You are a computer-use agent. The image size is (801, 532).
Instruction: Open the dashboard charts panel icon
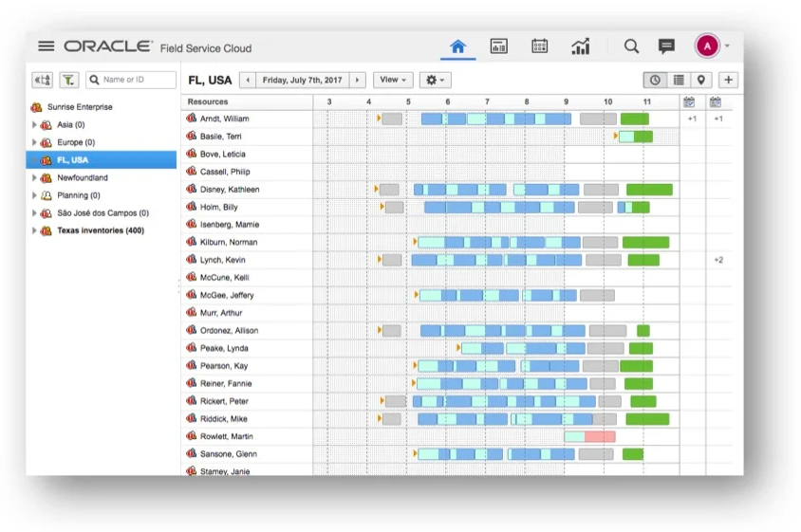(x=498, y=46)
